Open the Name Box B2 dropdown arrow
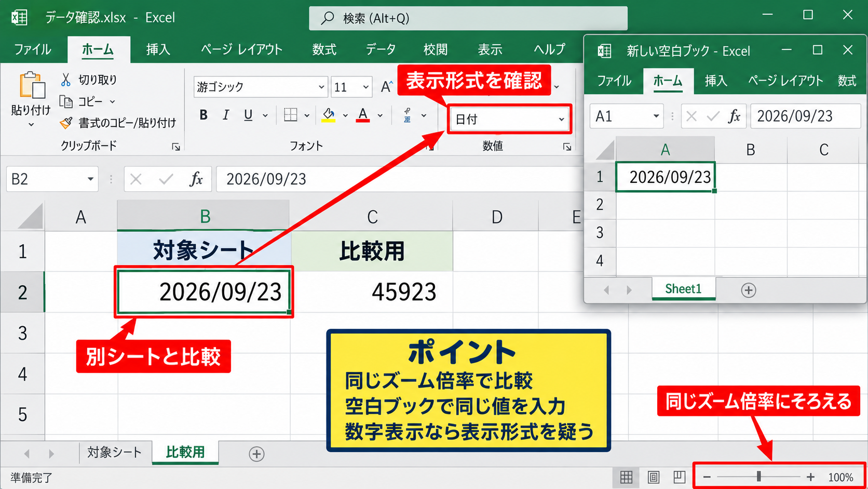Screen dimensions: 868x489 point(90,179)
